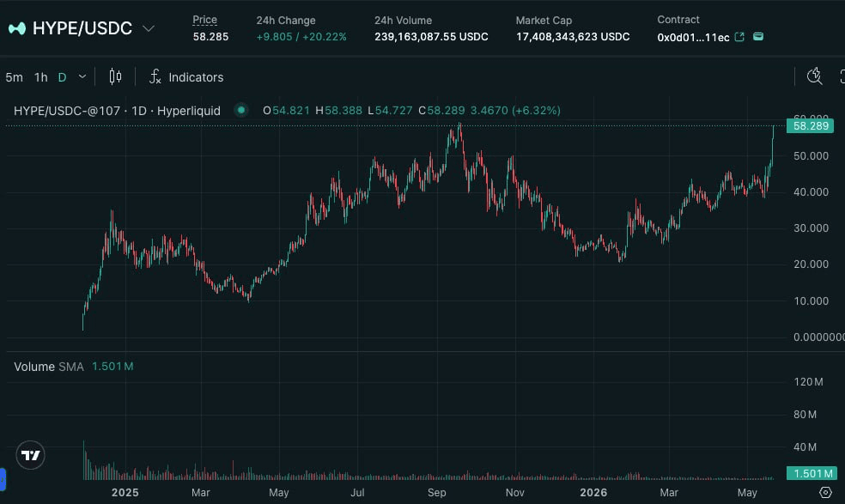Open the candlestick chart style selector
Viewport: 845px width, 504px height.
click(x=115, y=76)
